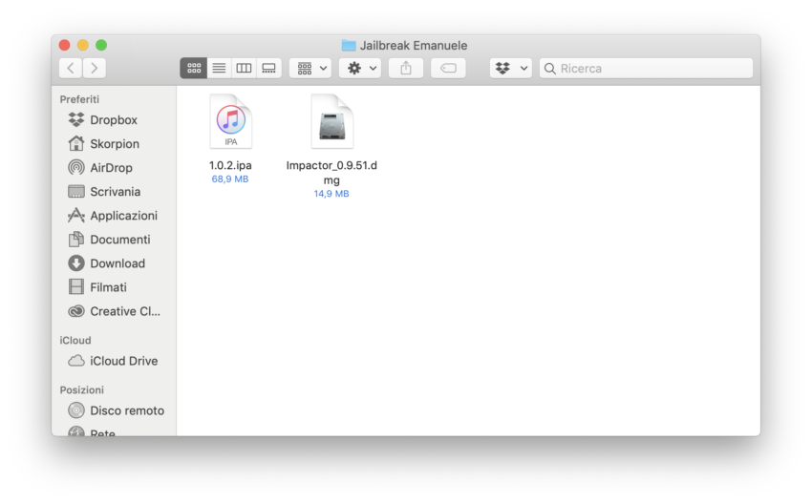Open Filmati in the sidebar

tap(114, 287)
